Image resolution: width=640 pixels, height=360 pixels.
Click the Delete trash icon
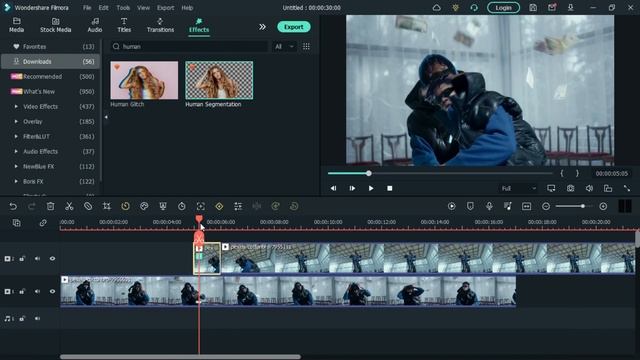click(x=50, y=207)
